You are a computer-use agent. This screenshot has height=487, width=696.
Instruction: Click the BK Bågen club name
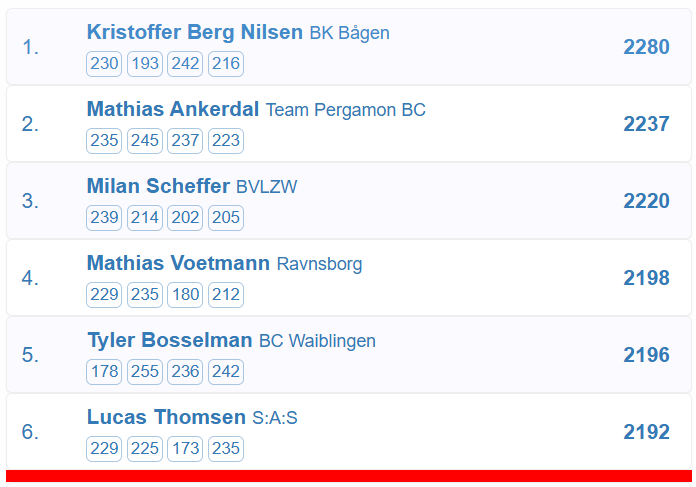349,33
